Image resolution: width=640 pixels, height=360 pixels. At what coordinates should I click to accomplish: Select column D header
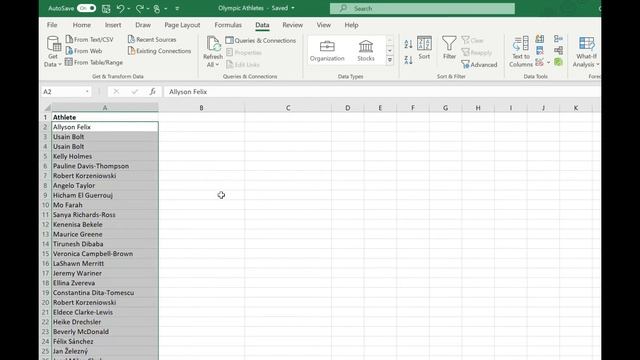tap(347, 108)
